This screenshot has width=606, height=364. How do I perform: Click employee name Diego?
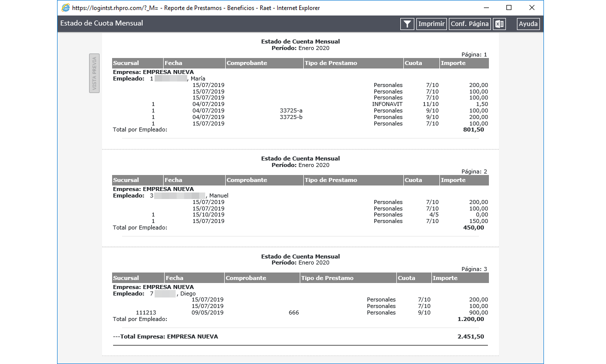pos(188,293)
